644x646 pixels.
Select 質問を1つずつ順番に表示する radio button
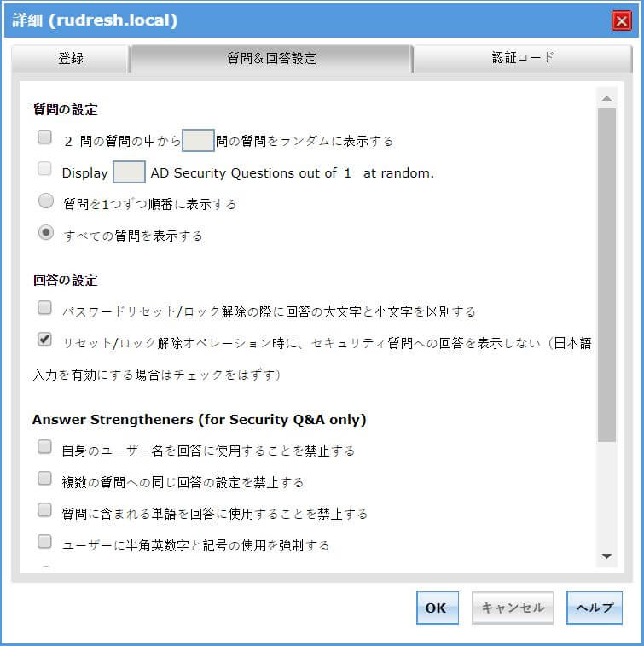pyautogui.click(x=46, y=201)
